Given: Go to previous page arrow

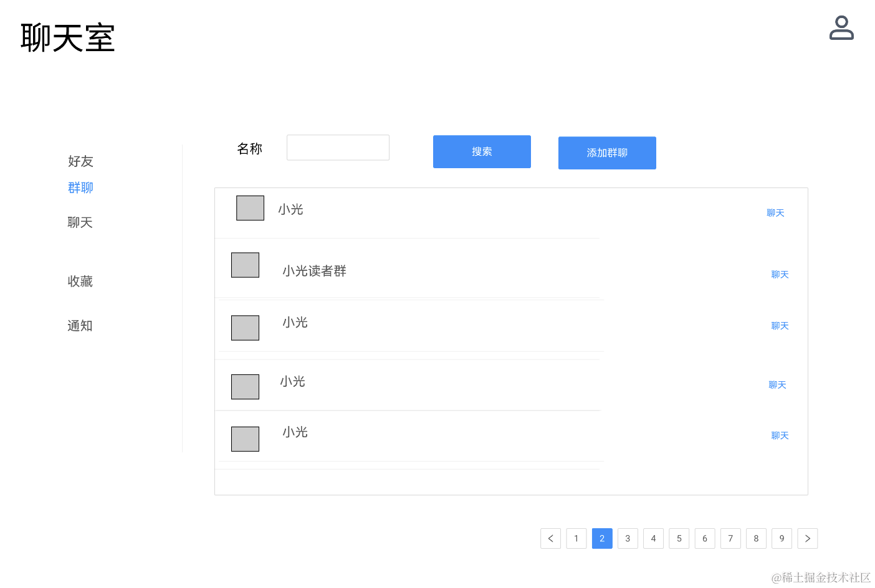Looking at the screenshot, I should click(550, 538).
